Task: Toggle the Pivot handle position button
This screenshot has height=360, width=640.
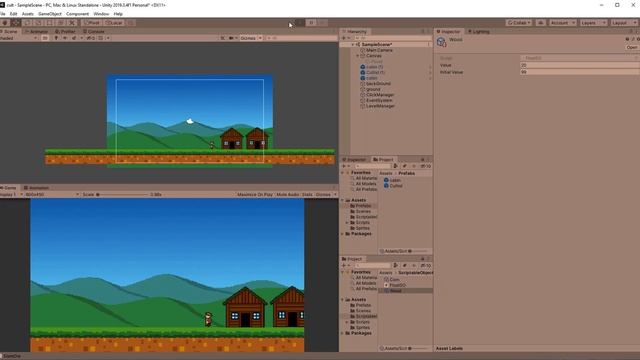Action: 92,23
